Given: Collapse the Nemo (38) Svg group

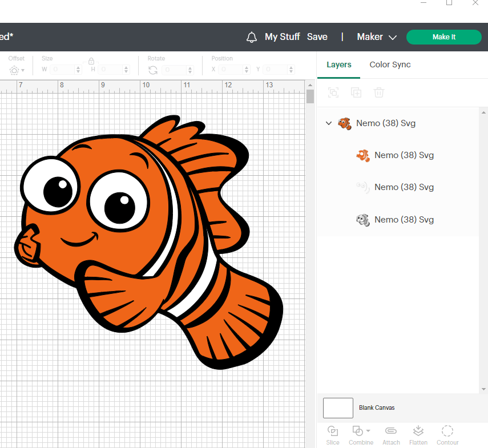Looking at the screenshot, I should (x=329, y=123).
